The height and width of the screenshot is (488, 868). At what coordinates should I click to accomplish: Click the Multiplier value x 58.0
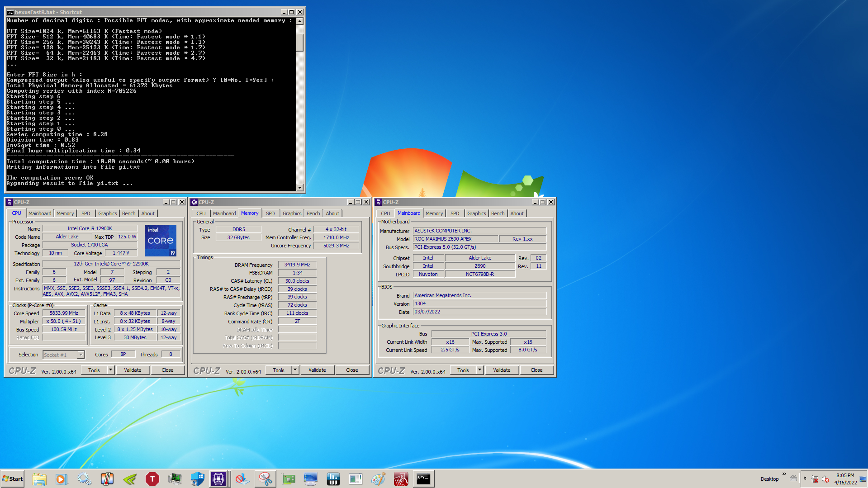point(64,321)
